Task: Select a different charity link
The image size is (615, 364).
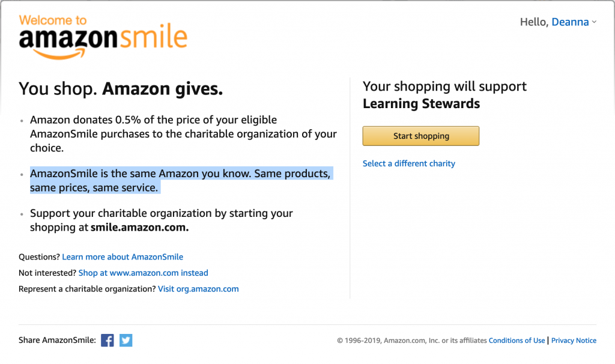Action: click(x=408, y=163)
